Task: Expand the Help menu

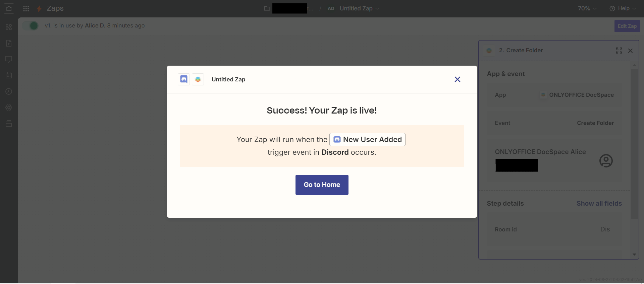Action: click(x=623, y=9)
